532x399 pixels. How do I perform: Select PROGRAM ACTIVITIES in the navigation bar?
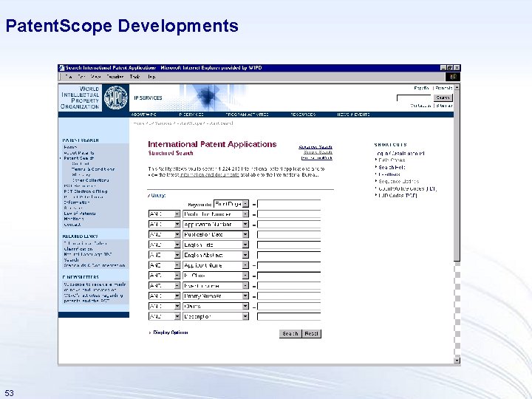click(247, 115)
